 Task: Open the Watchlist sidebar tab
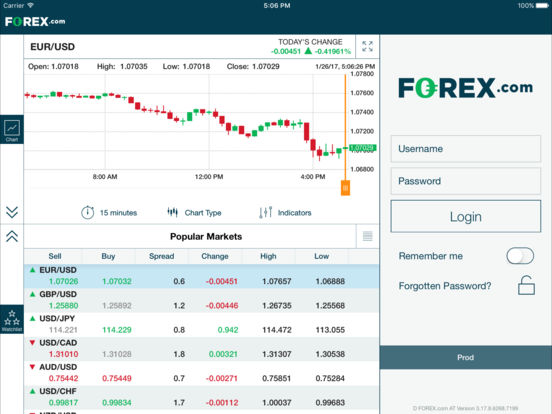(12, 320)
